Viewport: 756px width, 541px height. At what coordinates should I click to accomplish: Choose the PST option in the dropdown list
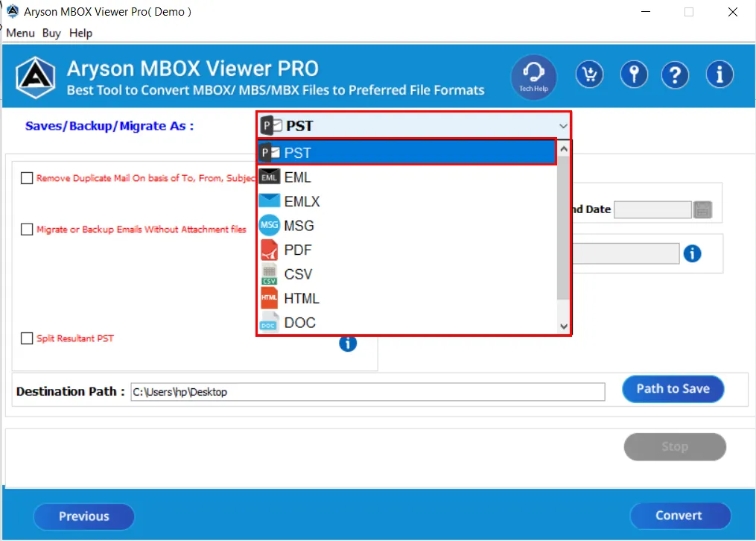[x=407, y=152]
